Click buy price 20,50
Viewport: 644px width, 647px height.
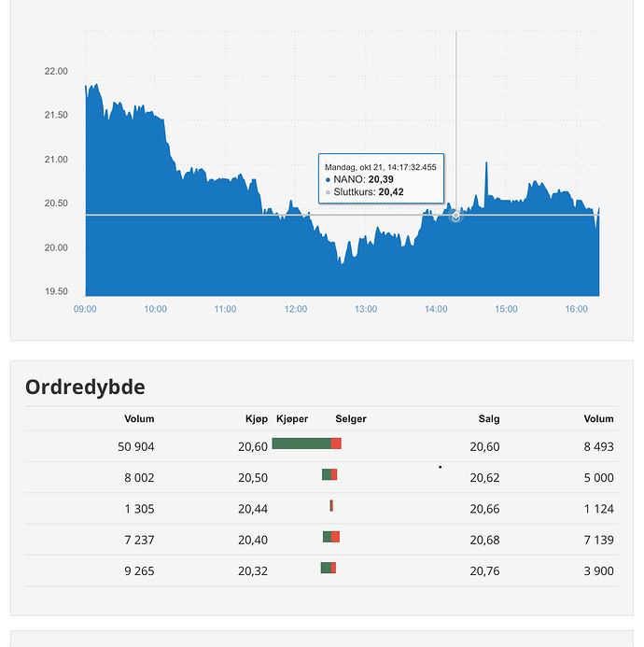coord(253,478)
